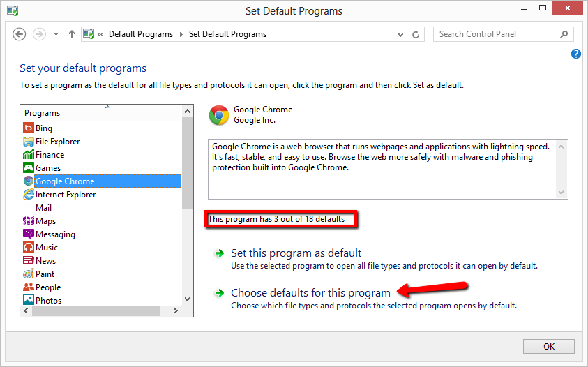The height and width of the screenshot is (367, 588).
Task: Click the window icon in the title bar
Action: coord(13,10)
